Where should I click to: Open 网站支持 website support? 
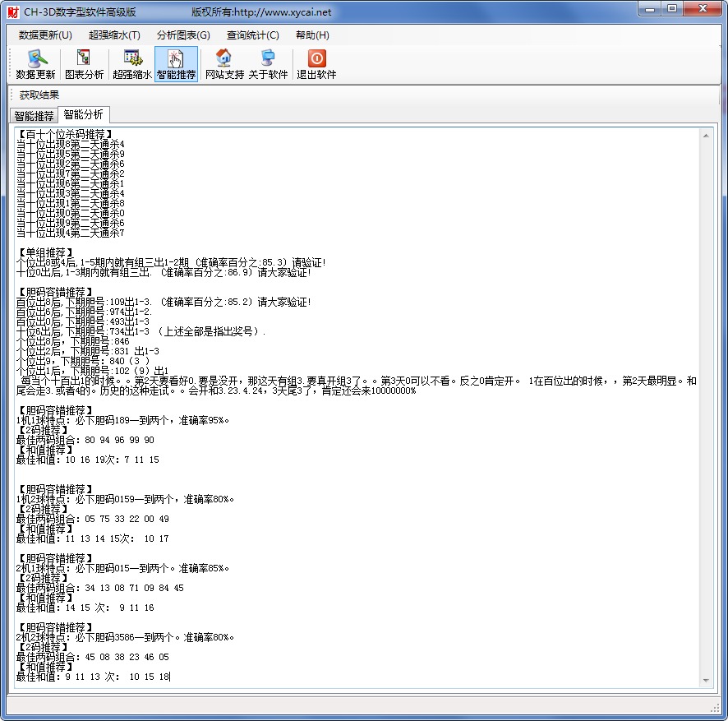click(224, 64)
